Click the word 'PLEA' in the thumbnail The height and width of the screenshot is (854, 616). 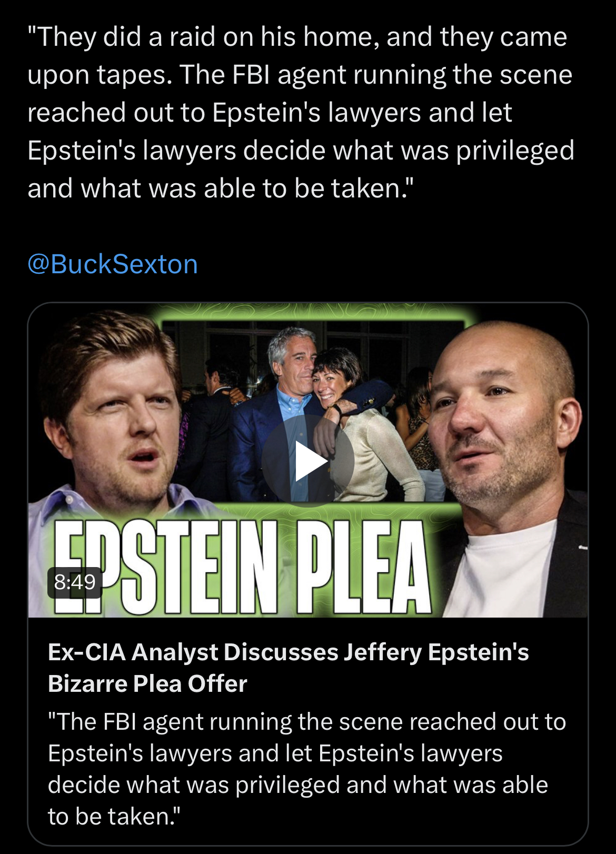coord(363,566)
